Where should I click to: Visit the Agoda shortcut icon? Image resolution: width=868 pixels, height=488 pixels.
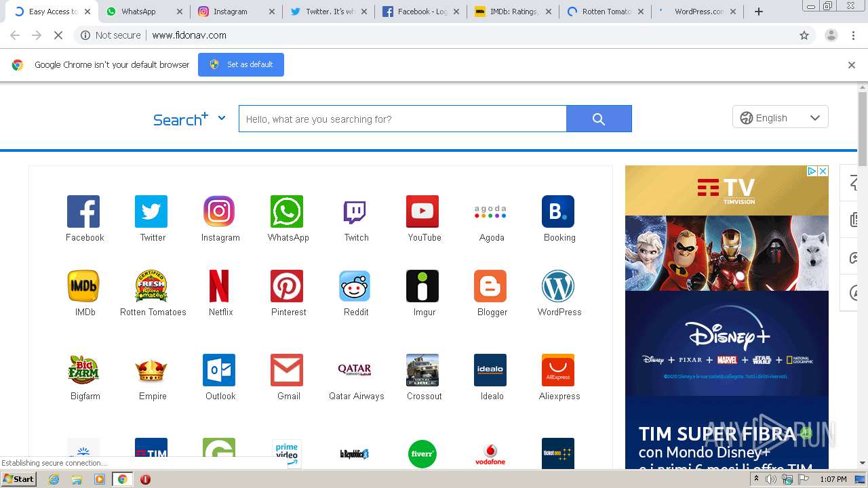tap(490, 211)
